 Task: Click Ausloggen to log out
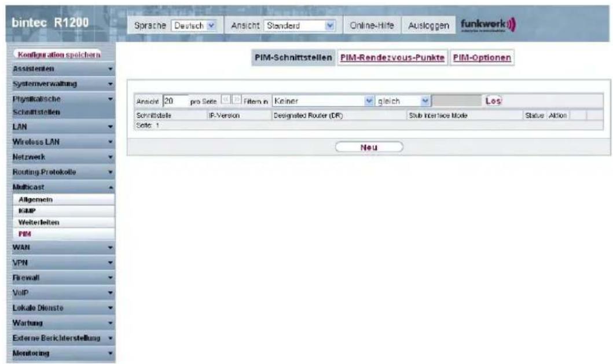pyautogui.click(x=428, y=26)
